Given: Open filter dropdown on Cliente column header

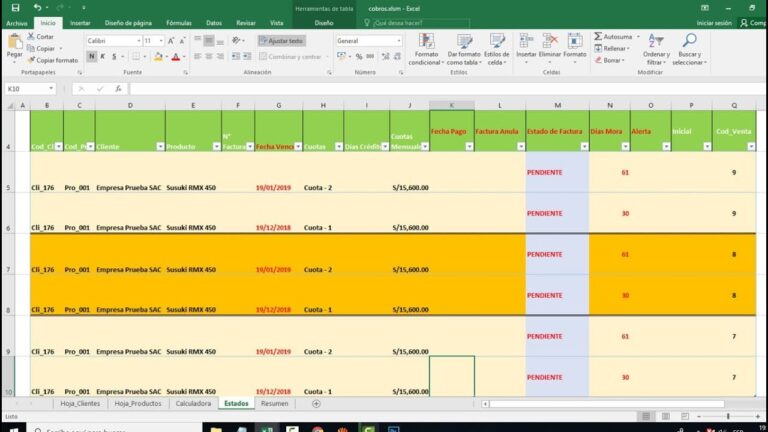Looking at the screenshot, I should click(x=160, y=146).
